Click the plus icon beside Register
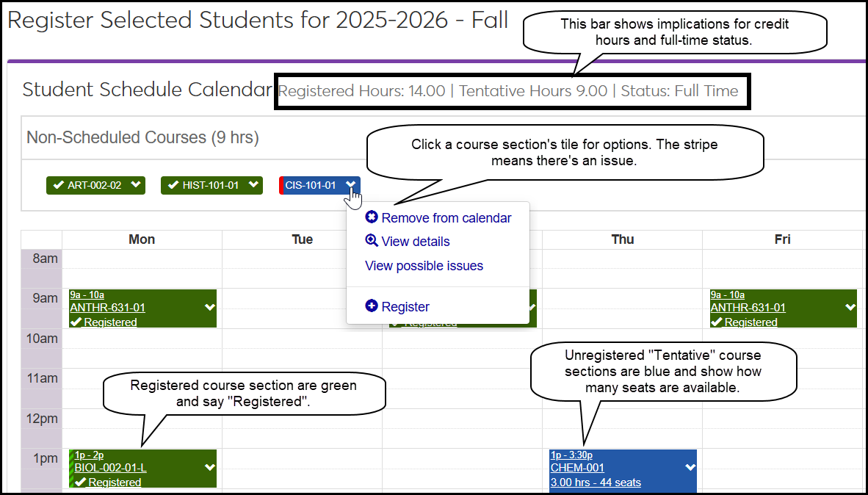Image resolution: width=868 pixels, height=495 pixels. [372, 306]
